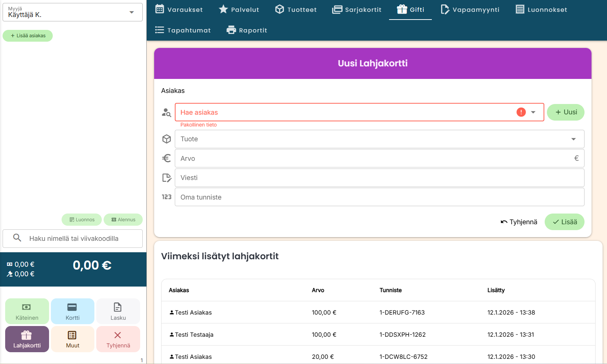Image resolution: width=607 pixels, height=364 pixels.
Task: Go to the Tapahtumat tab
Action: tap(183, 30)
